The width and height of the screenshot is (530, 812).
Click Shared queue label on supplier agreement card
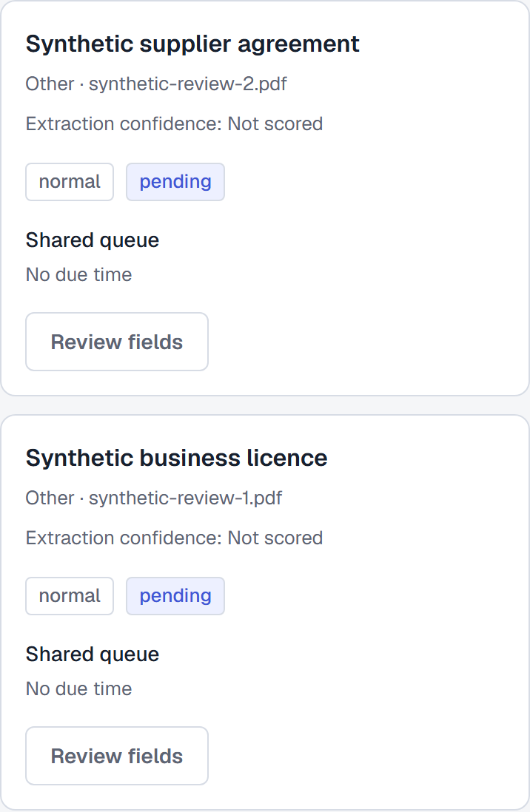pyautogui.click(x=93, y=240)
